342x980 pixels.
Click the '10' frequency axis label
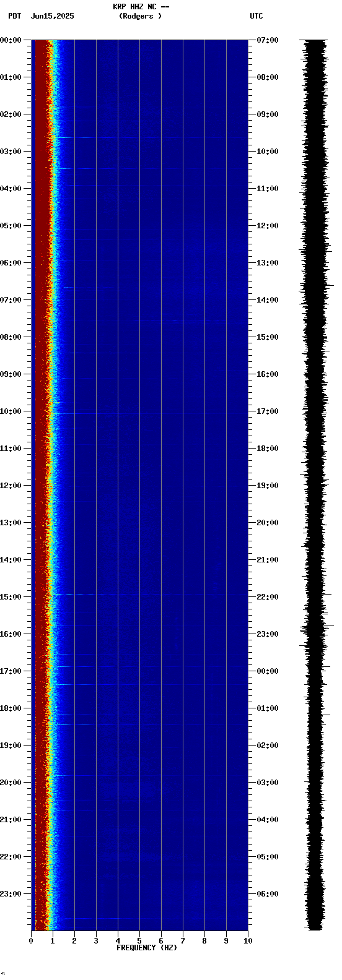[x=248, y=941]
